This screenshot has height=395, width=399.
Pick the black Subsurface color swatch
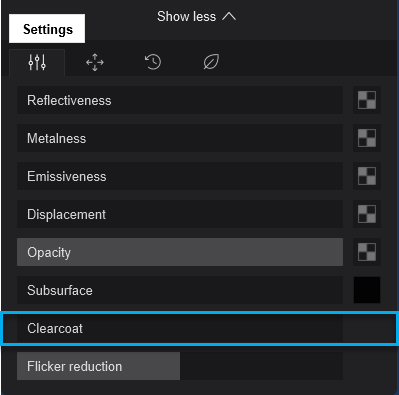[367, 290]
